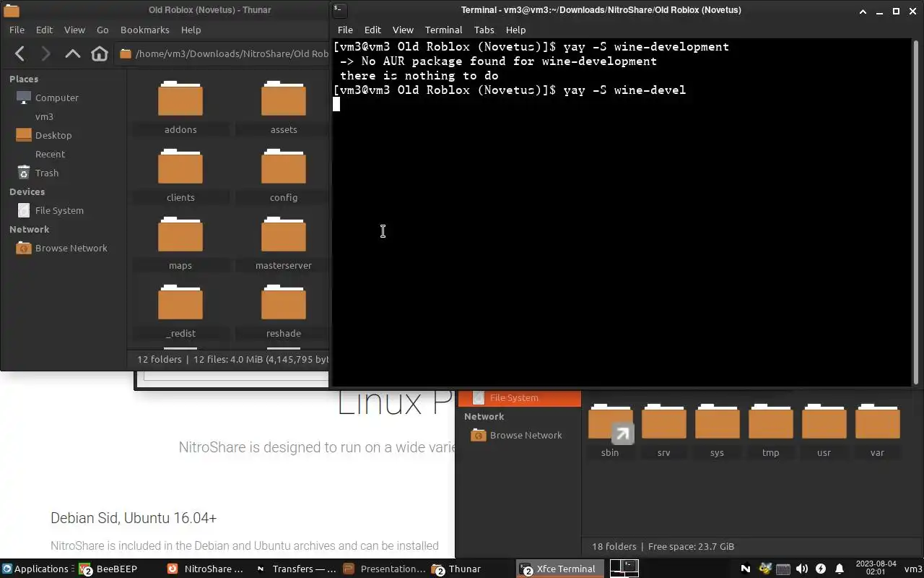Open the Thunar File menu
The image size is (924, 578).
pyautogui.click(x=17, y=30)
